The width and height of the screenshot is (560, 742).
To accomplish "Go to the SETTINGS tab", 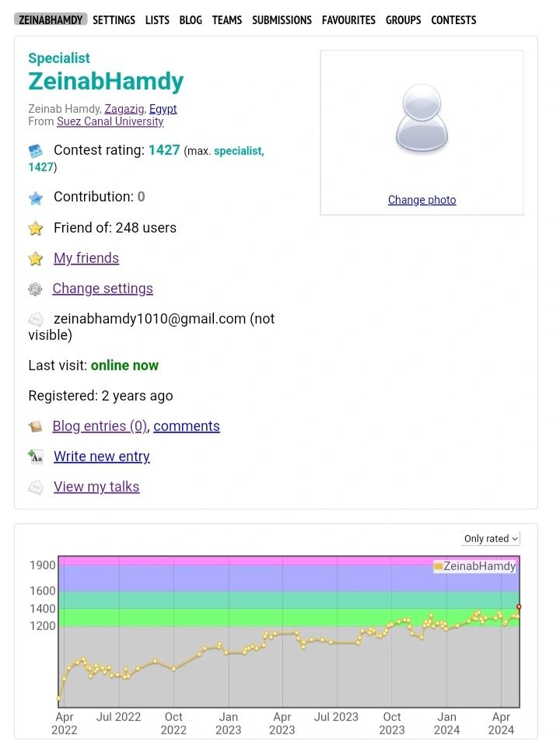I will pos(114,20).
